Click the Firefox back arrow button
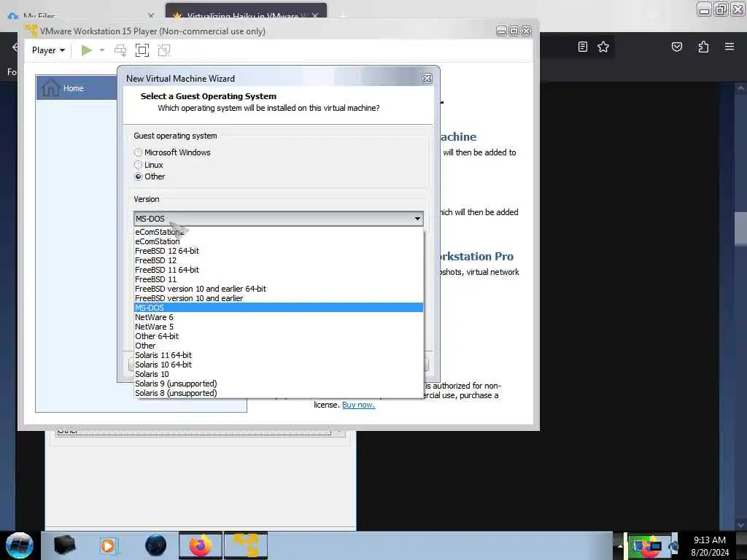This screenshot has height=560, width=747. (x=15, y=47)
